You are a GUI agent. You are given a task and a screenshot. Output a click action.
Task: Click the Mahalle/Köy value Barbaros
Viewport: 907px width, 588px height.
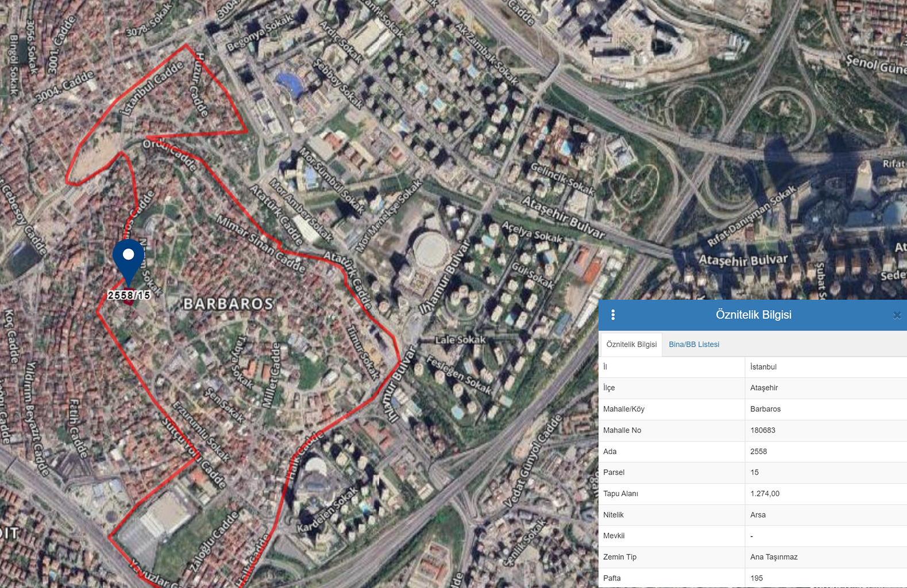coord(765,409)
